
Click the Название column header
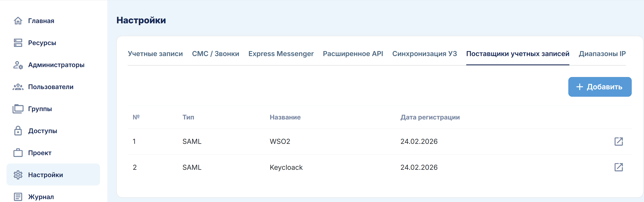pyautogui.click(x=285, y=117)
